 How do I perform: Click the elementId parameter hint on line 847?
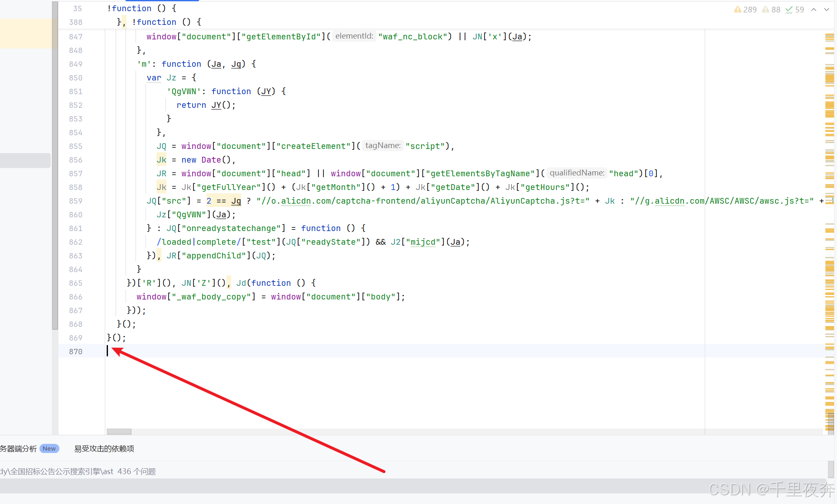354,36
